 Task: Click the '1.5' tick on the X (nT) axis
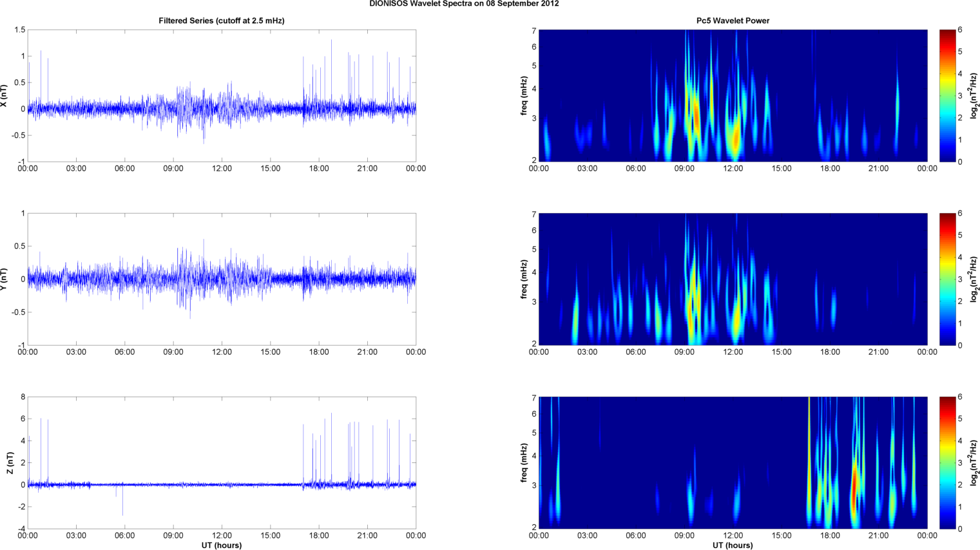[x=19, y=30]
